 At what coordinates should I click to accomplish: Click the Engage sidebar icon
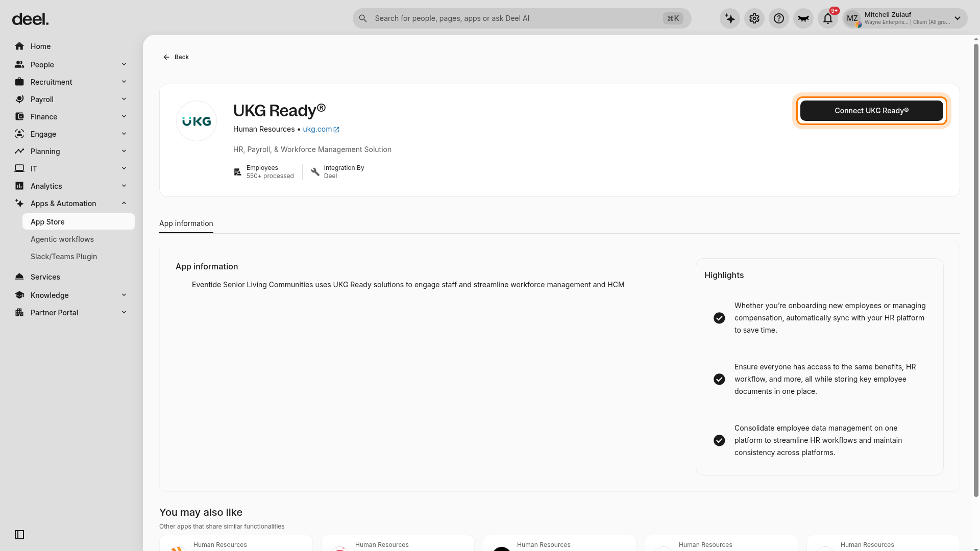(x=19, y=134)
